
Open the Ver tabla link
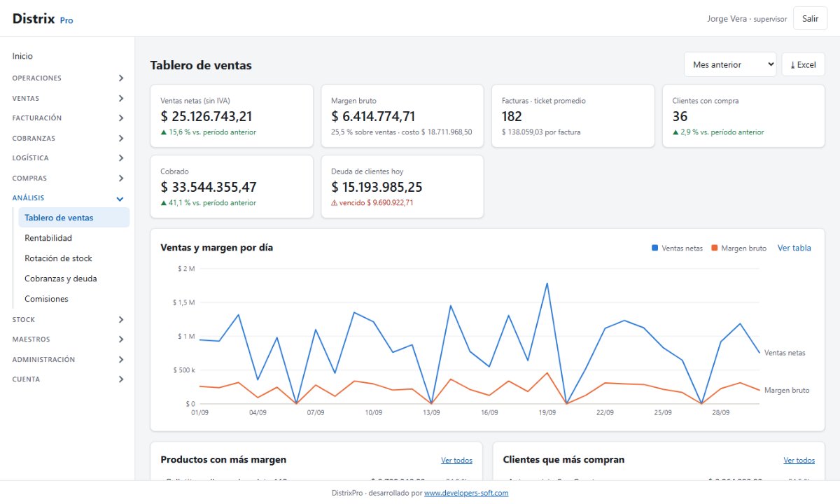pyautogui.click(x=794, y=248)
